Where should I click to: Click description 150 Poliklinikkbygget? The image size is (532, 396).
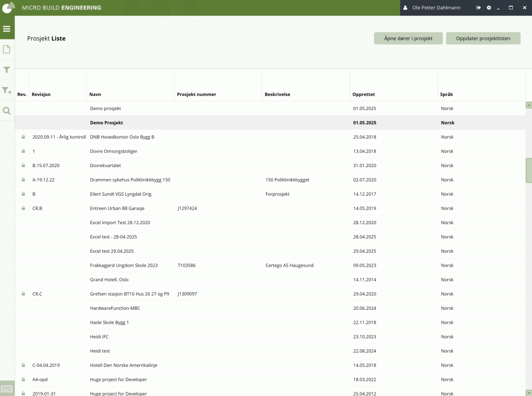point(287,180)
